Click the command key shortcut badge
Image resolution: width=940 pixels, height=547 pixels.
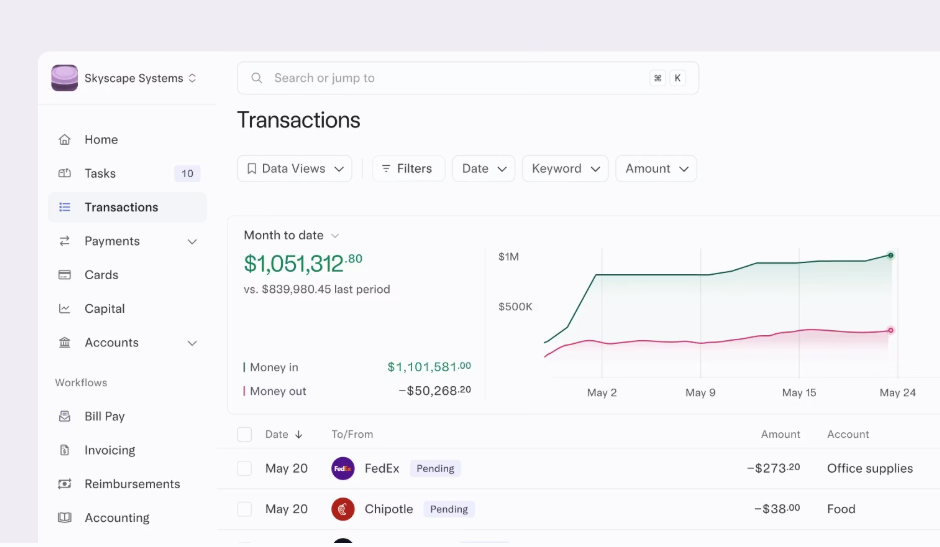tap(658, 78)
